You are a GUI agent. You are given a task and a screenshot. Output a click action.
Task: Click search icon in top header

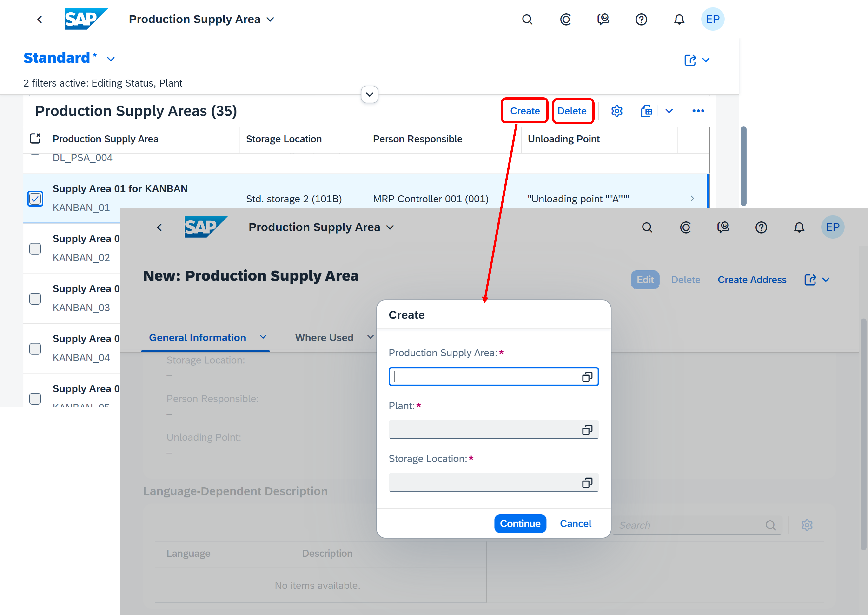coord(527,19)
